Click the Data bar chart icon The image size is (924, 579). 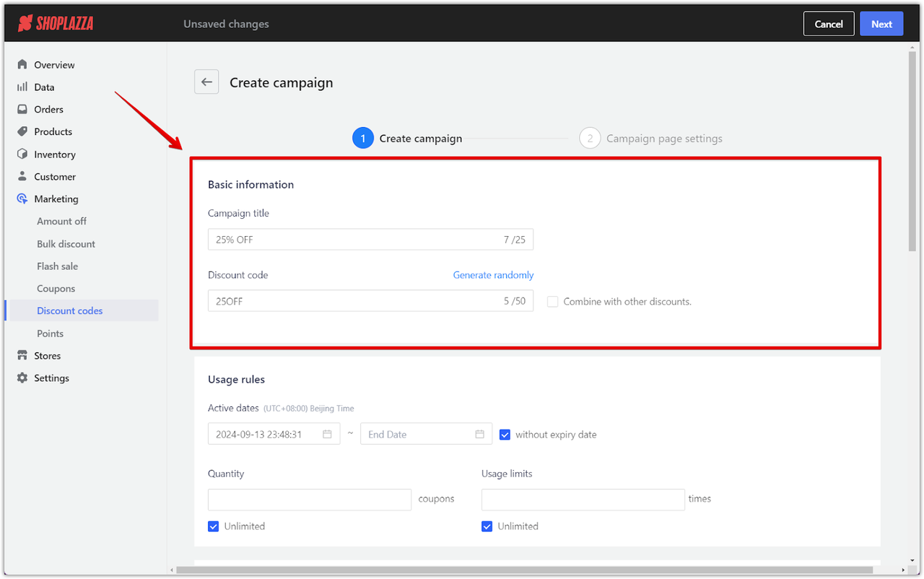pyautogui.click(x=22, y=87)
